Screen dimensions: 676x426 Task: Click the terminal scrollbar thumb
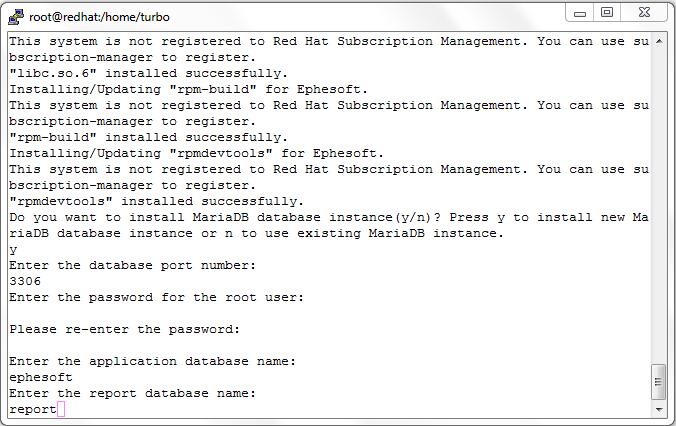[x=659, y=382]
